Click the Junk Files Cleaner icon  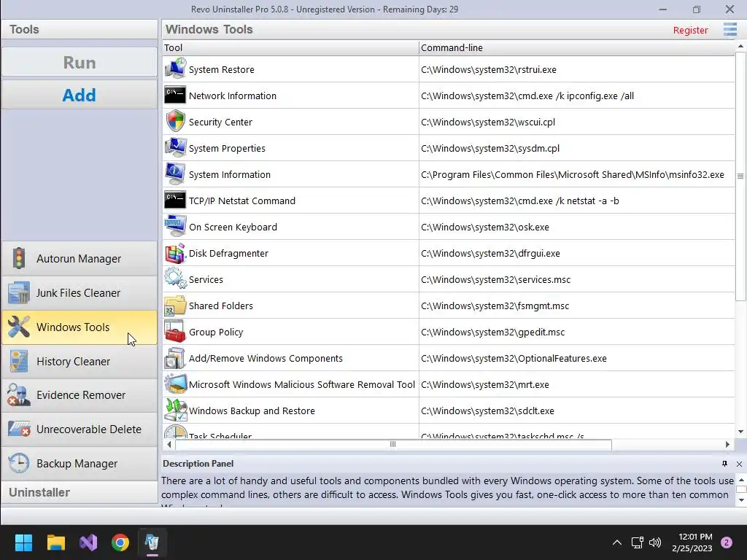point(19,293)
